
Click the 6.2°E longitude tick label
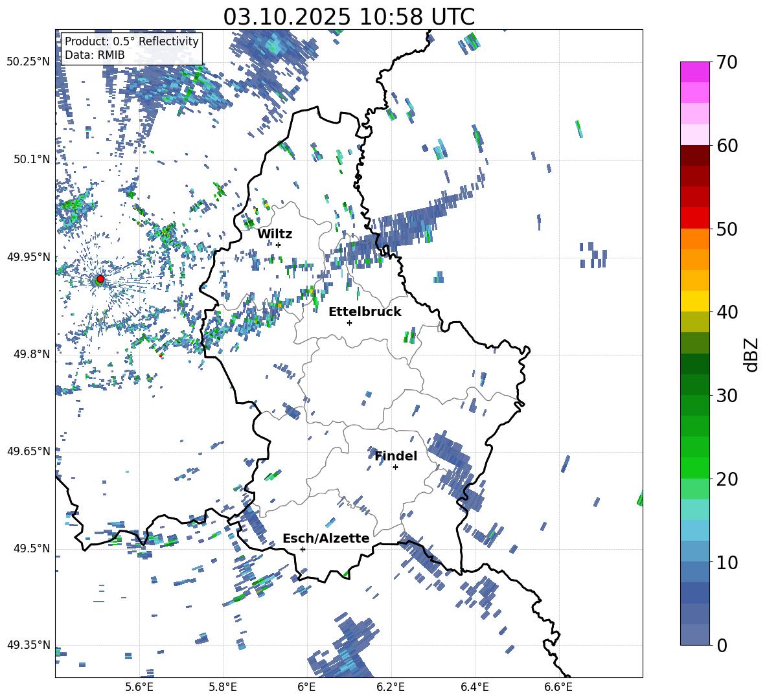(x=391, y=687)
